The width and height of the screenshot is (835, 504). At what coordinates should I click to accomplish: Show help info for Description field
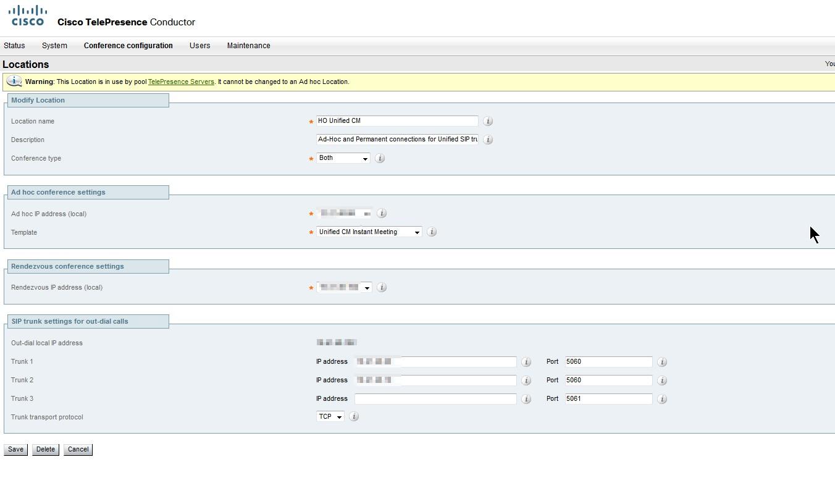pyautogui.click(x=488, y=140)
